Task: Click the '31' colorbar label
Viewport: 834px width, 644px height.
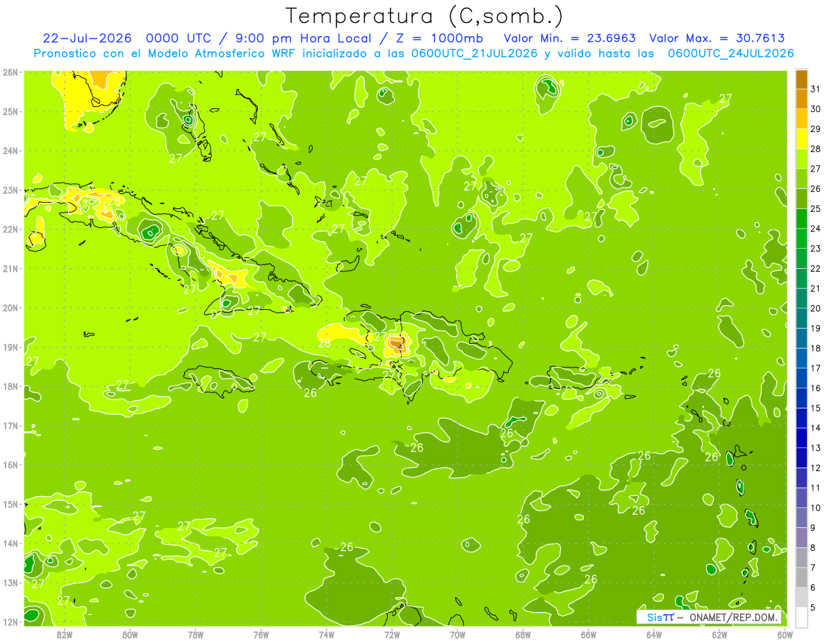Action: 815,89
